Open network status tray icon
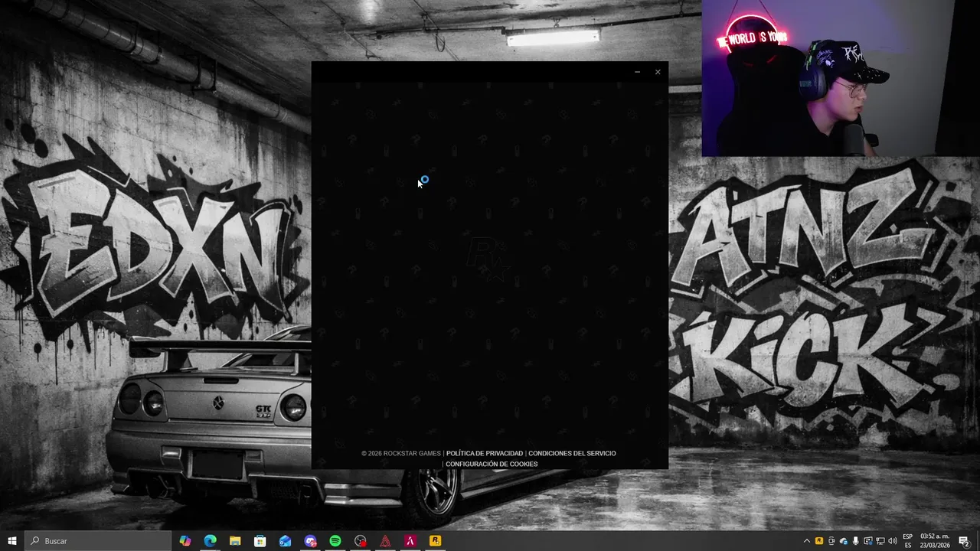This screenshot has width=980, height=551. click(880, 541)
